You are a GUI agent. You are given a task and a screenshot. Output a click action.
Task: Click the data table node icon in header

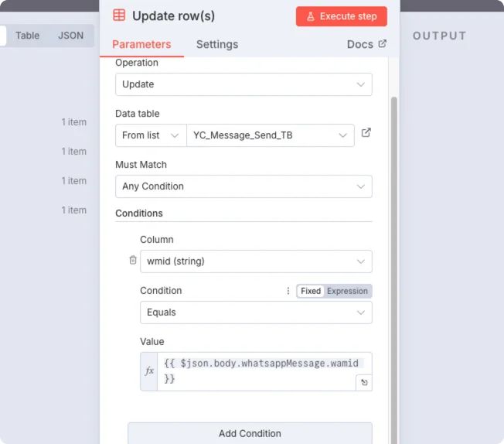coord(119,15)
